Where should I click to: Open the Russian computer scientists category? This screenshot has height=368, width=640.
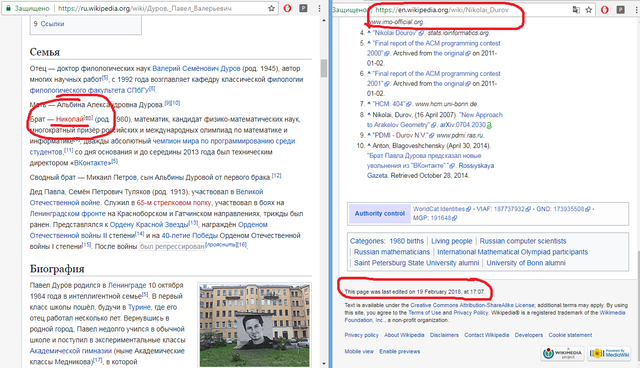(523, 241)
